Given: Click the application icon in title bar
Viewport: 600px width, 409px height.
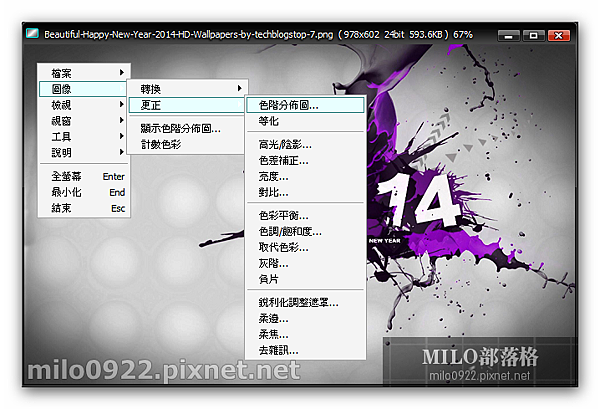Looking at the screenshot, I should pos(33,34).
